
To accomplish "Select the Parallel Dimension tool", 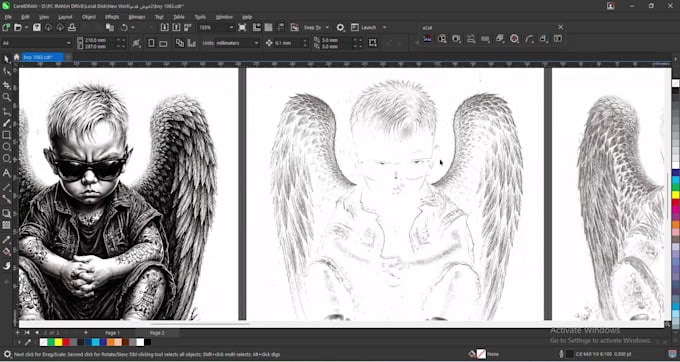I will click(7, 187).
